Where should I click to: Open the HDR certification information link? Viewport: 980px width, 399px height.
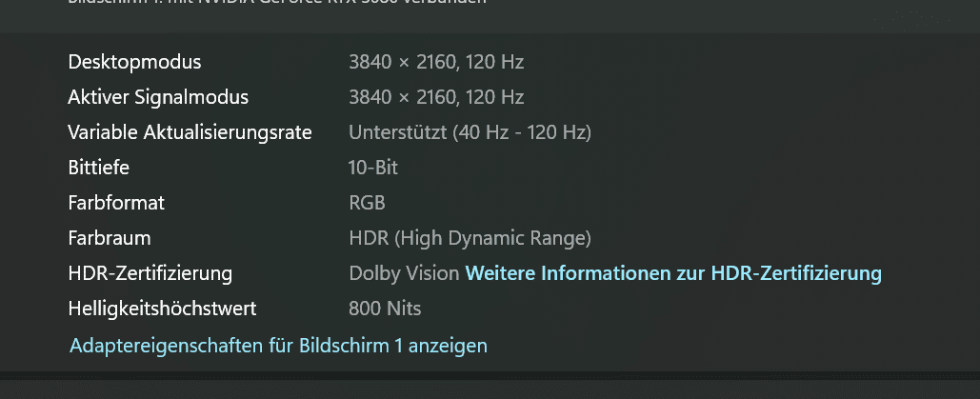(x=672, y=273)
